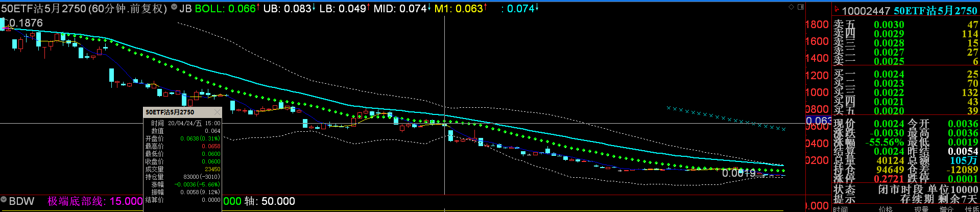Click the 仓差 position change -12089

click(962, 170)
